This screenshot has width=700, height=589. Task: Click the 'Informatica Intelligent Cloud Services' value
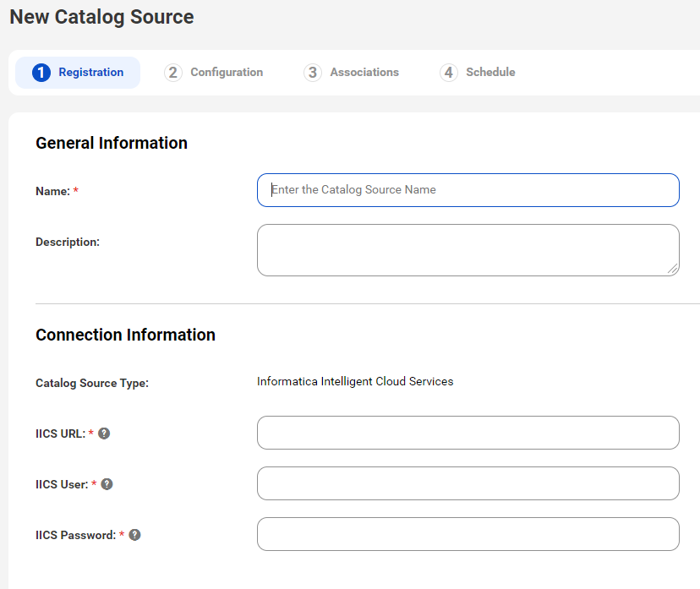pyautogui.click(x=355, y=381)
